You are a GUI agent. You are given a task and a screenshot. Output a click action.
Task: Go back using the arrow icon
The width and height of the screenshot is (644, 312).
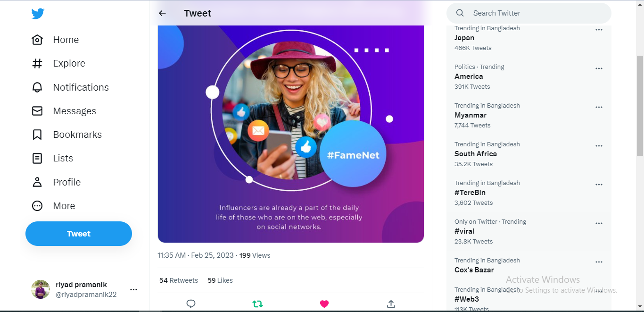point(162,13)
